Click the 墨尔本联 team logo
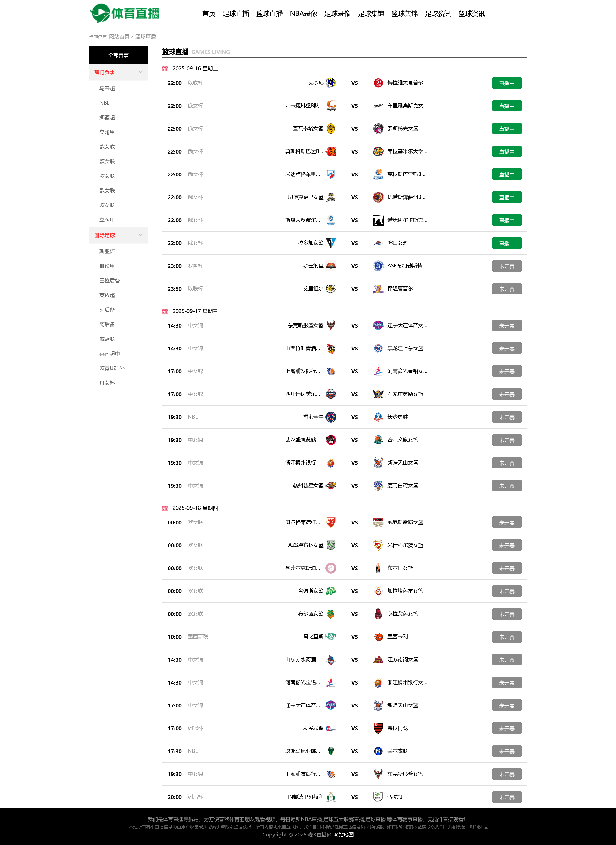The image size is (616, 845). 378,751
